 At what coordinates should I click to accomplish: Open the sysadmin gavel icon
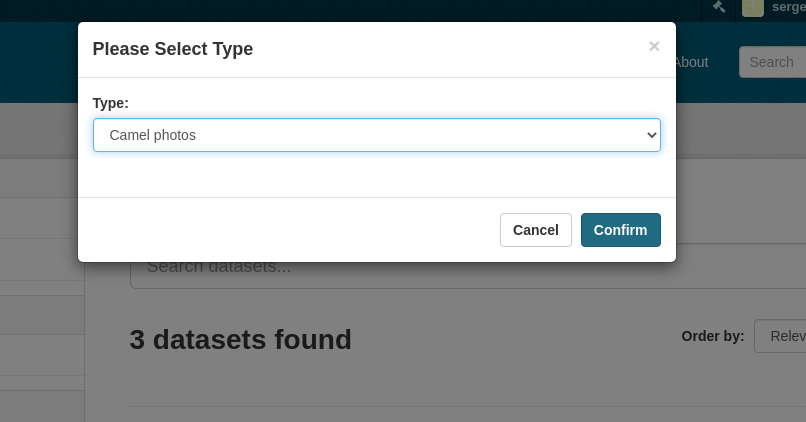pyautogui.click(x=719, y=7)
